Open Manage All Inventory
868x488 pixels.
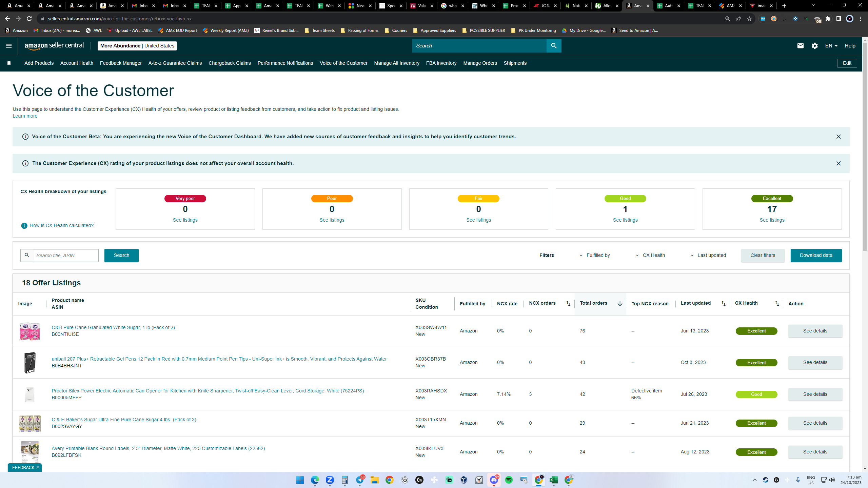coord(397,63)
